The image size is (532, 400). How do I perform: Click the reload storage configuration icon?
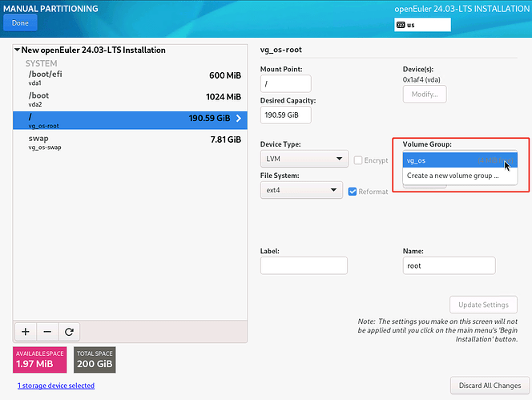point(69,331)
